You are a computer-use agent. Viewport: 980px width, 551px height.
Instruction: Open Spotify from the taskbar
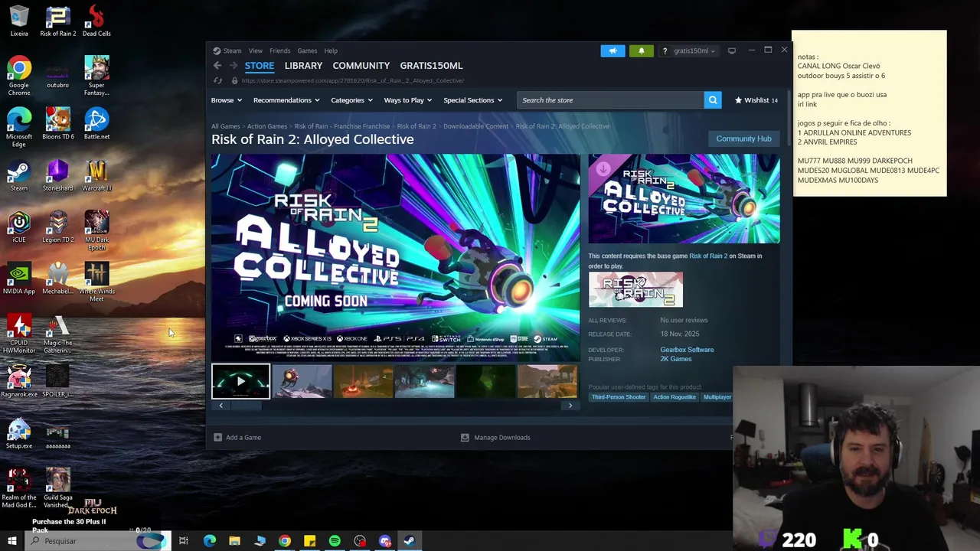click(x=335, y=541)
